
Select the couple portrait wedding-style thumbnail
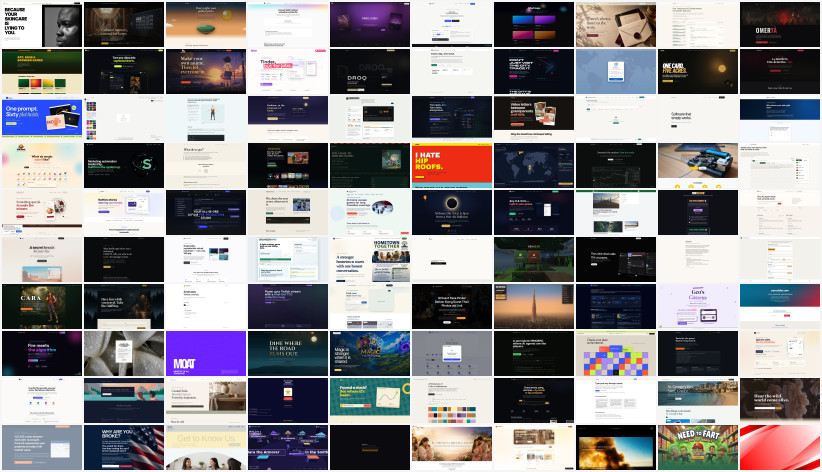[x=452, y=447]
